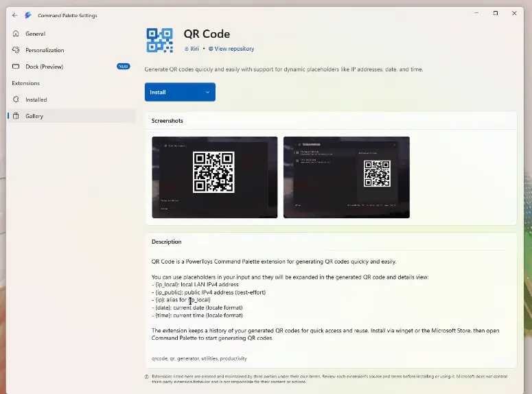
Task: Open author Riri's profile link
Action: pyautogui.click(x=192, y=49)
